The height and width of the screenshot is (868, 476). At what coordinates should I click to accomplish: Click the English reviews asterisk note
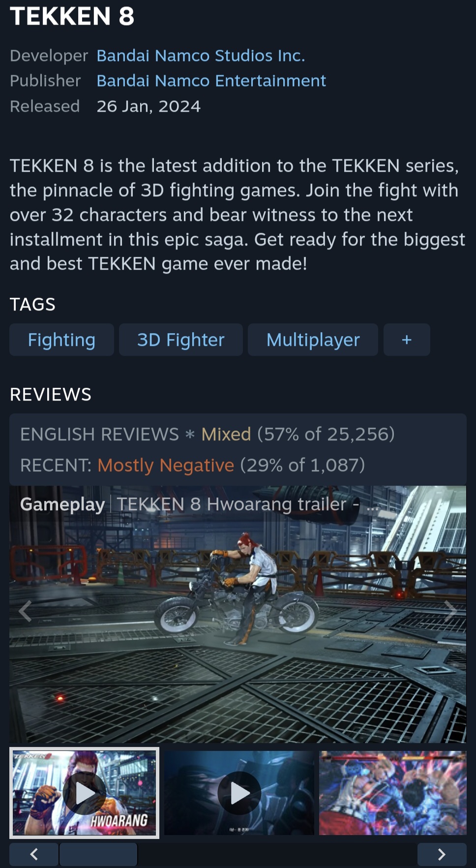[190, 435]
